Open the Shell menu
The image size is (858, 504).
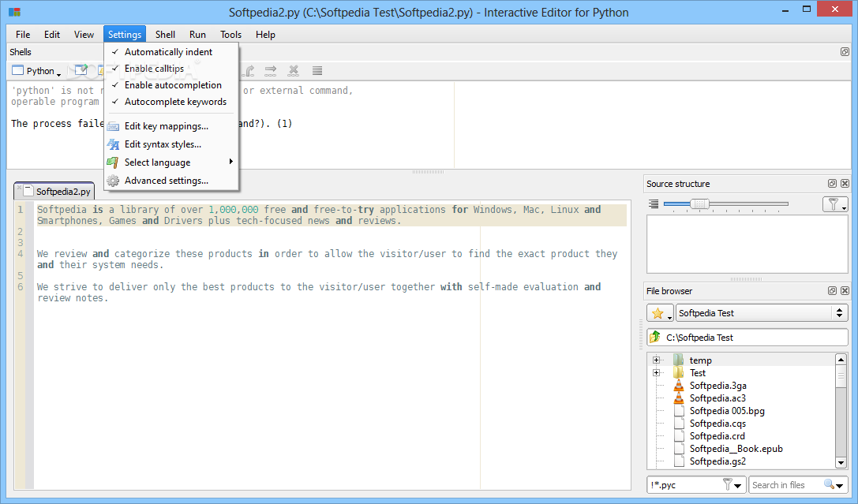pyautogui.click(x=165, y=35)
